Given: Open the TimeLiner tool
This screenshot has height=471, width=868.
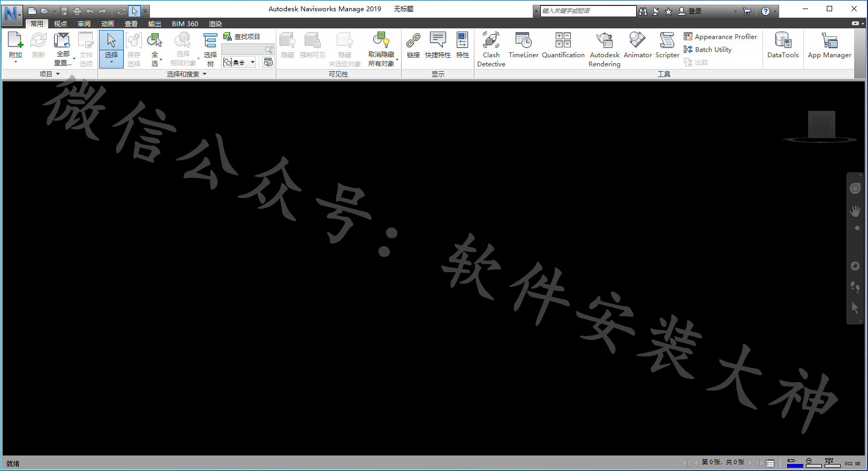Looking at the screenshot, I should [523, 45].
